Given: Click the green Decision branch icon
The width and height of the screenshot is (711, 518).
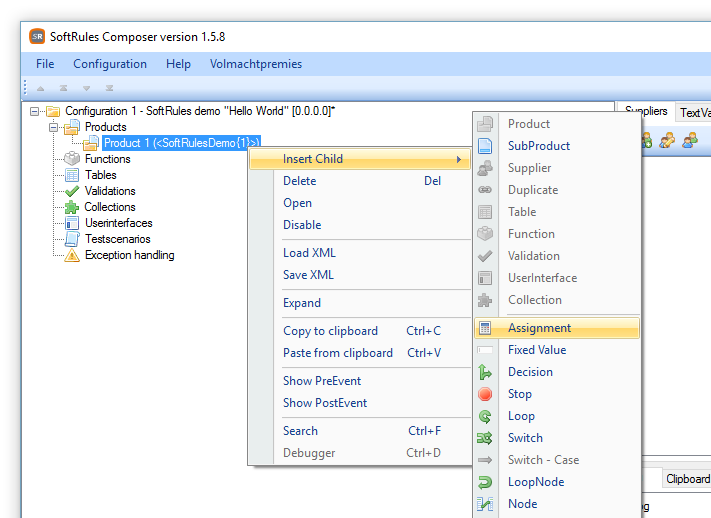Looking at the screenshot, I should (485, 372).
